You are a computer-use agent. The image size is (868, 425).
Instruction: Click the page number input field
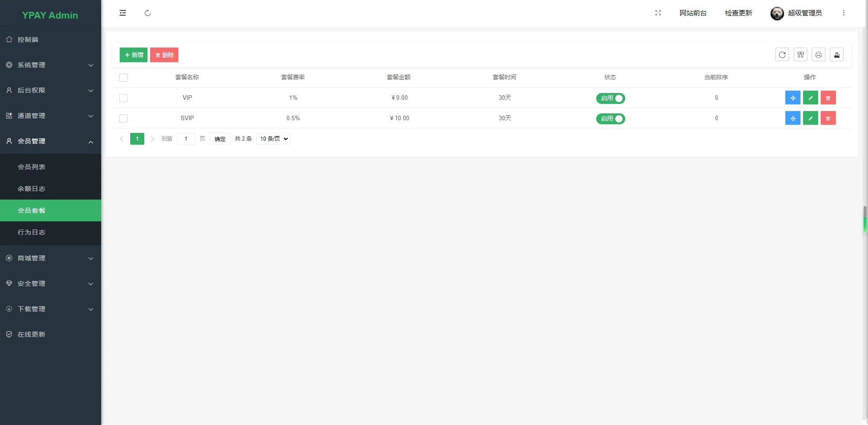click(186, 139)
